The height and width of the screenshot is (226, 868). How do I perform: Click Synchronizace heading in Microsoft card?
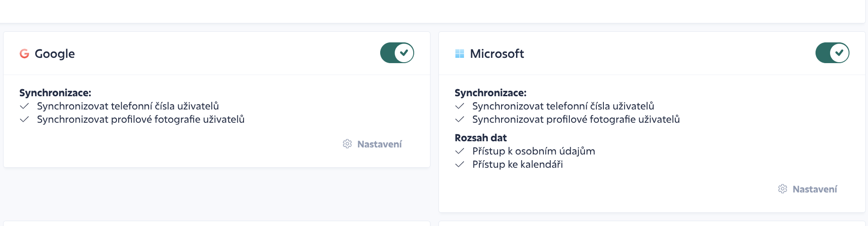pyautogui.click(x=490, y=93)
